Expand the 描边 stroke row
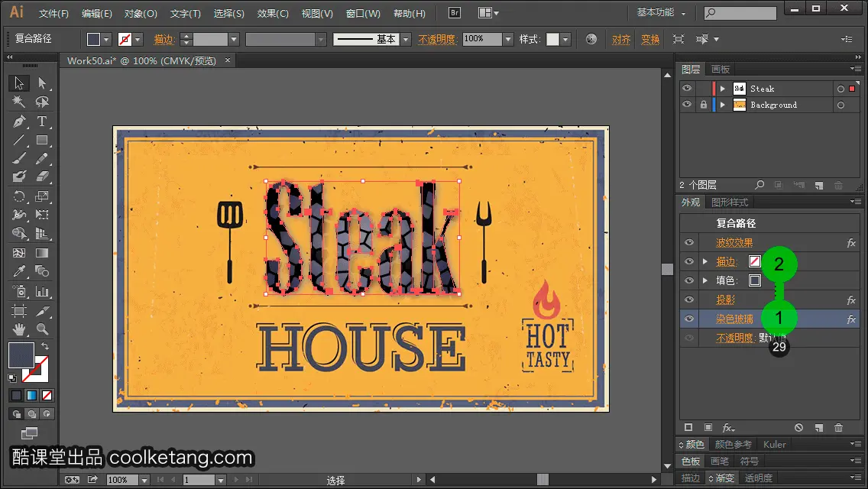The height and width of the screenshot is (489, 868). coord(705,261)
